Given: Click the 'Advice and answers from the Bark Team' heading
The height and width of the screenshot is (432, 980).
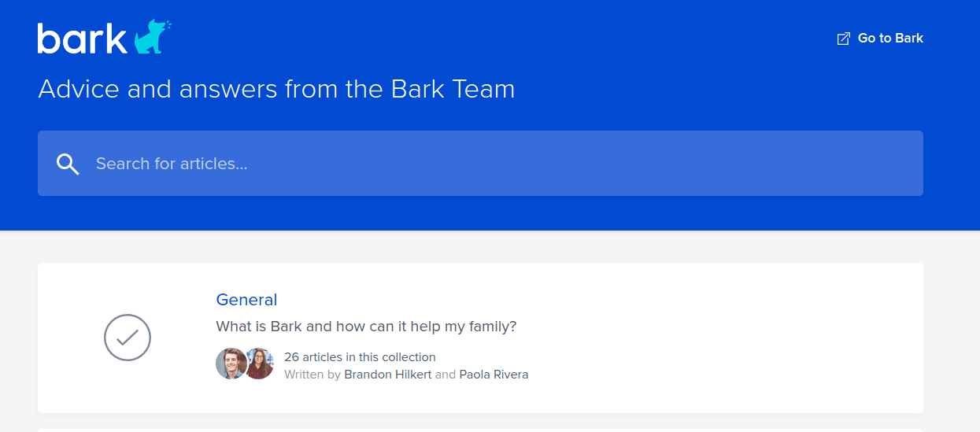Looking at the screenshot, I should pos(276,89).
